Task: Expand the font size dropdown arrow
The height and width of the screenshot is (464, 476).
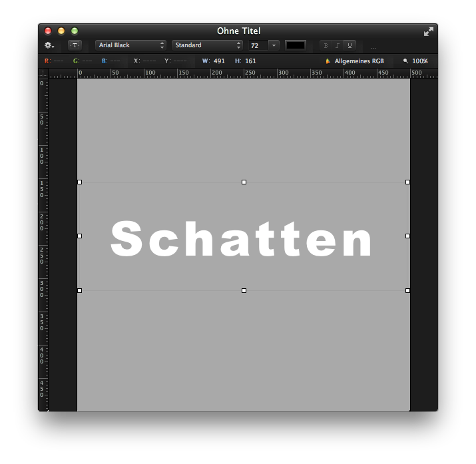Action: pos(274,45)
